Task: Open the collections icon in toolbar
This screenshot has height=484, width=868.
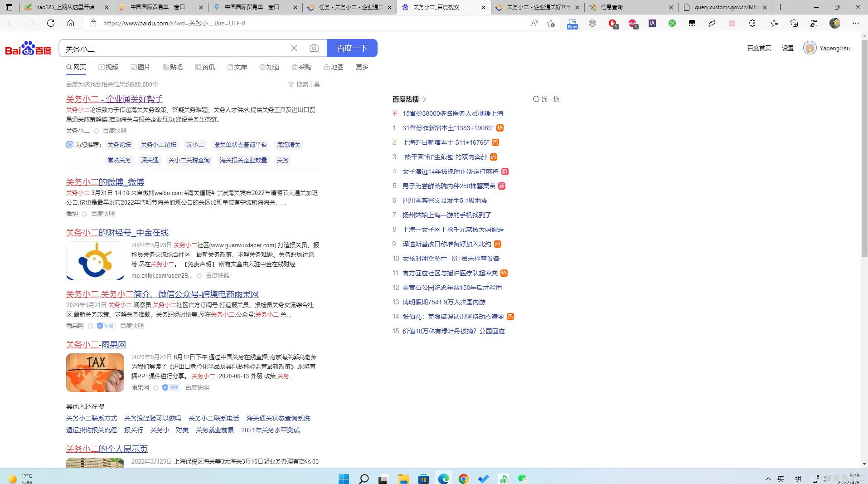Action: tap(794, 23)
